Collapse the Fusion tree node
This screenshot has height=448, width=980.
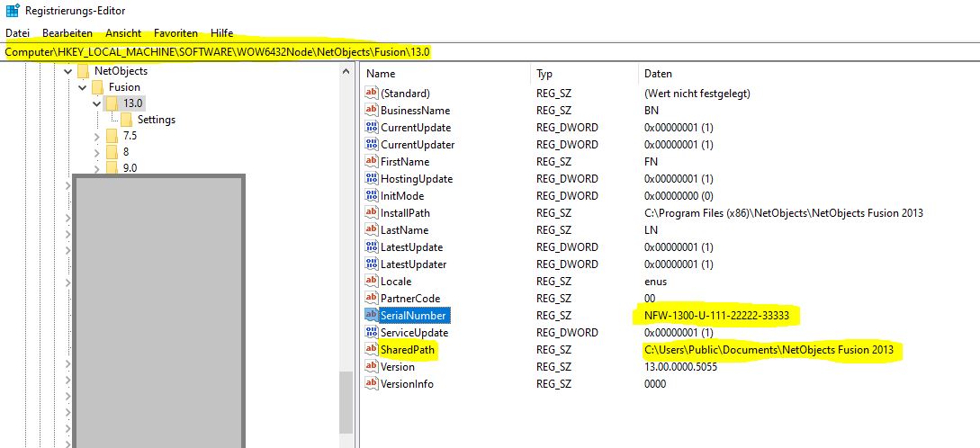pyautogui.click(x=83, y=87)
